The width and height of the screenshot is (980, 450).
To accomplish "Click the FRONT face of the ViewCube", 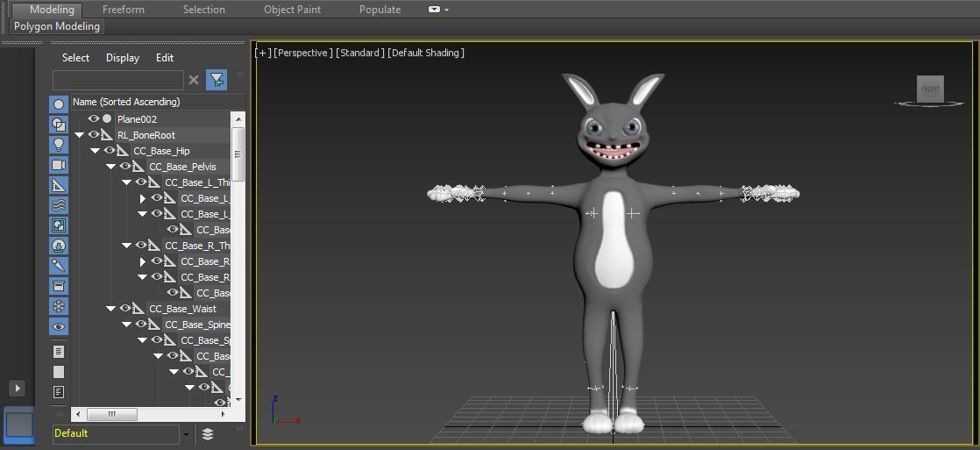I will point(930,89).
